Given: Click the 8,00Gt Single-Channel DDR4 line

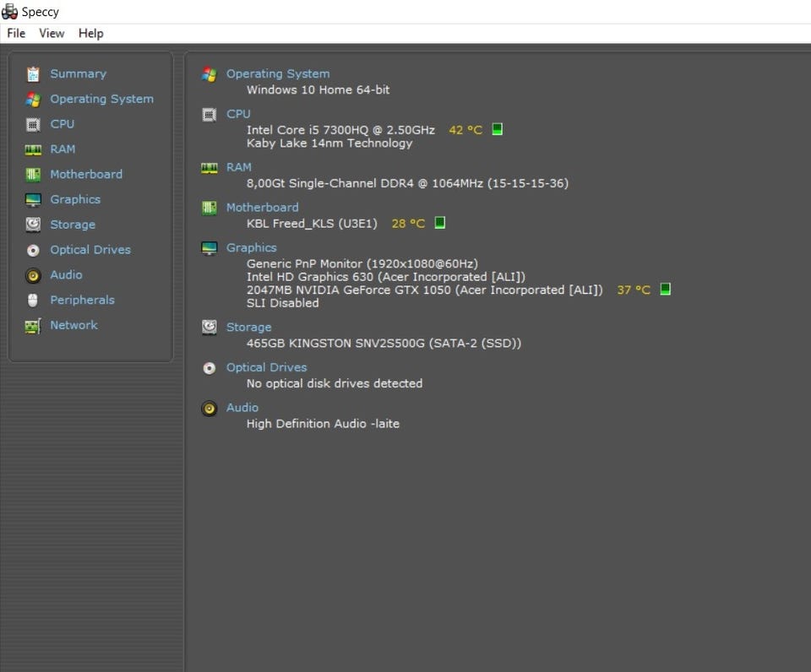Looking at the screenshot, I should tap(407, 183).
